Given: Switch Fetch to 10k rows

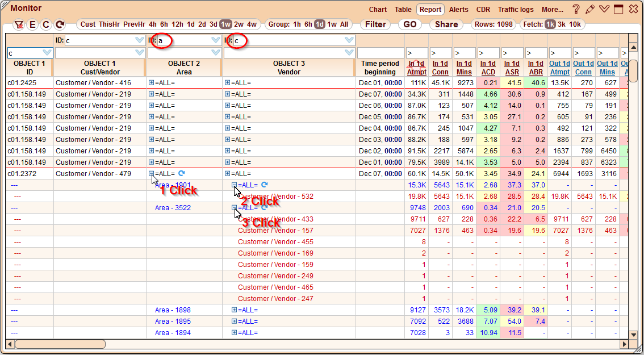Looking at the screenshot, I should pos(574,24).
